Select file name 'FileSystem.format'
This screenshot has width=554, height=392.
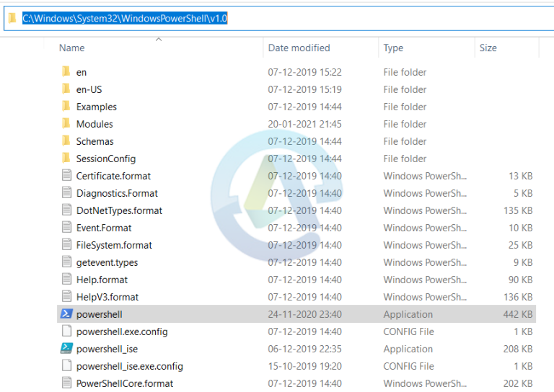pos(114,245)
